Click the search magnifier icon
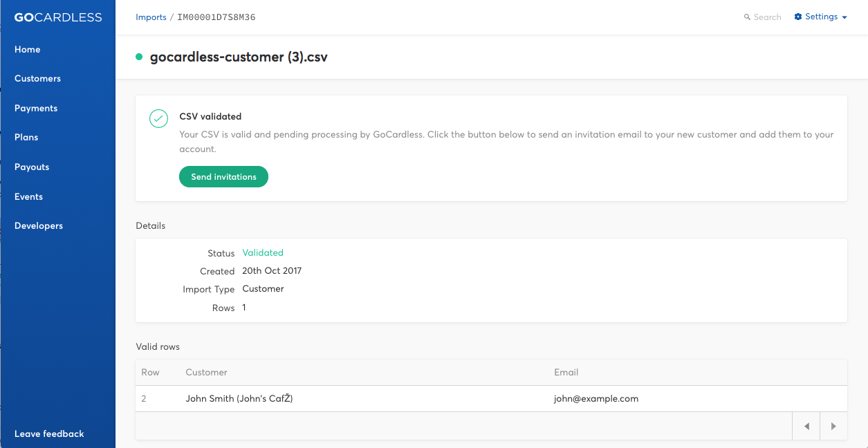Screen dimensions: 868x448 [x=747, y=17]
